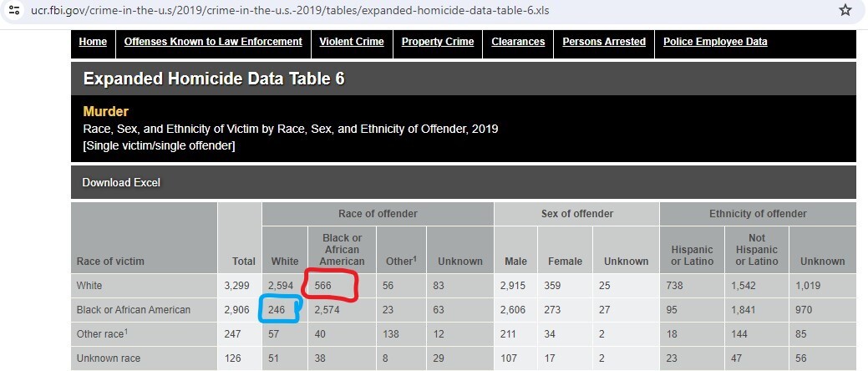Image resolution: width=868 pixels, height=371 pixels.
Task: Click the 'Ethnicity of offender' column header
Action: coord(758,214)
